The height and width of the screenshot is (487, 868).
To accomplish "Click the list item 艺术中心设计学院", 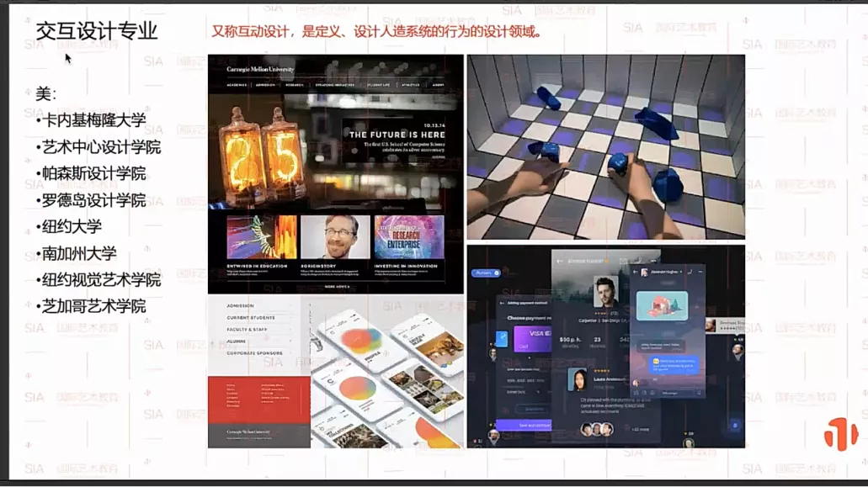I will 101,147.
